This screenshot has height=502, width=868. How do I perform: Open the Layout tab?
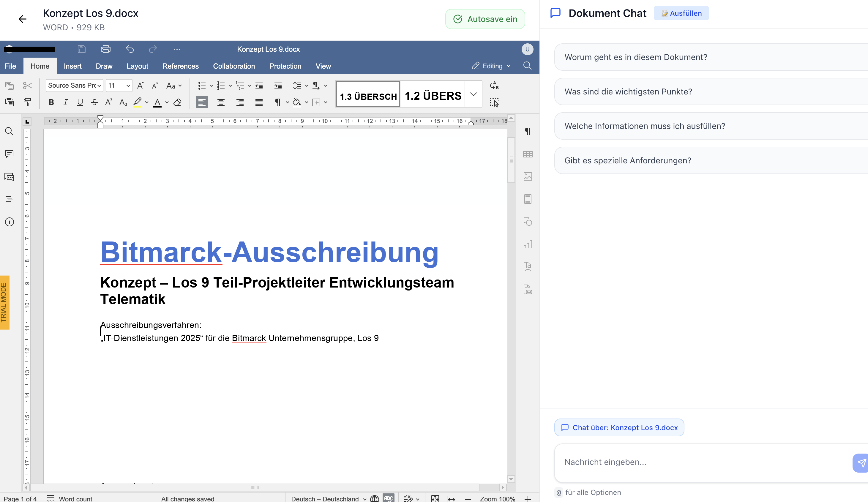point(137,66)
